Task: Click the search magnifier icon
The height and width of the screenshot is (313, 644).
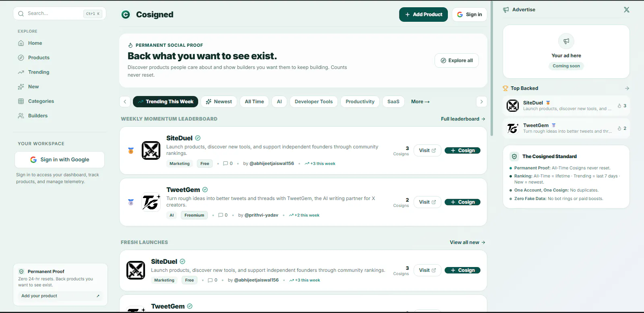Action: pos(21,14)
